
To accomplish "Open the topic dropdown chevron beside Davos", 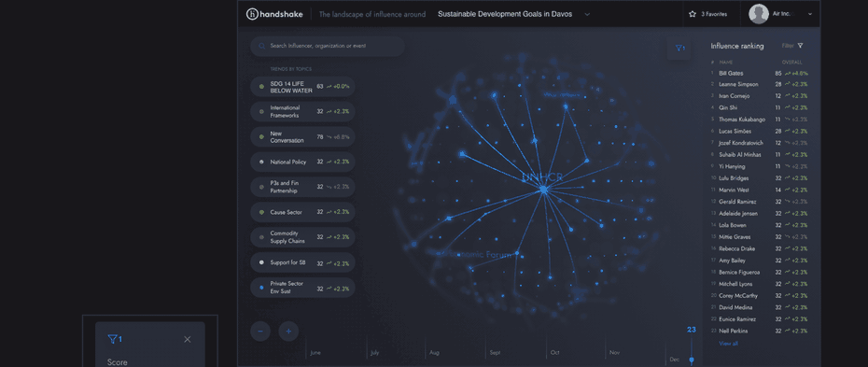I will pos(587,14).
